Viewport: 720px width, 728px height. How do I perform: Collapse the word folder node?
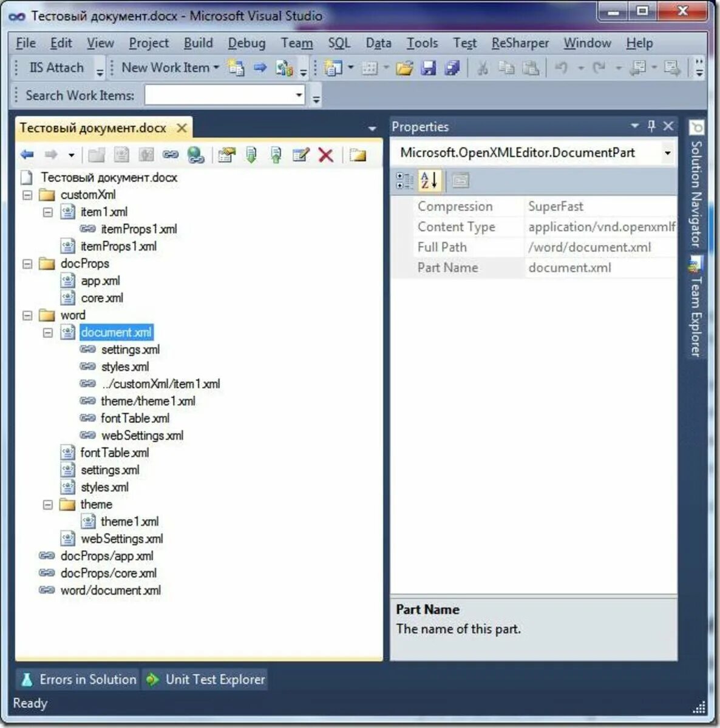27,315
